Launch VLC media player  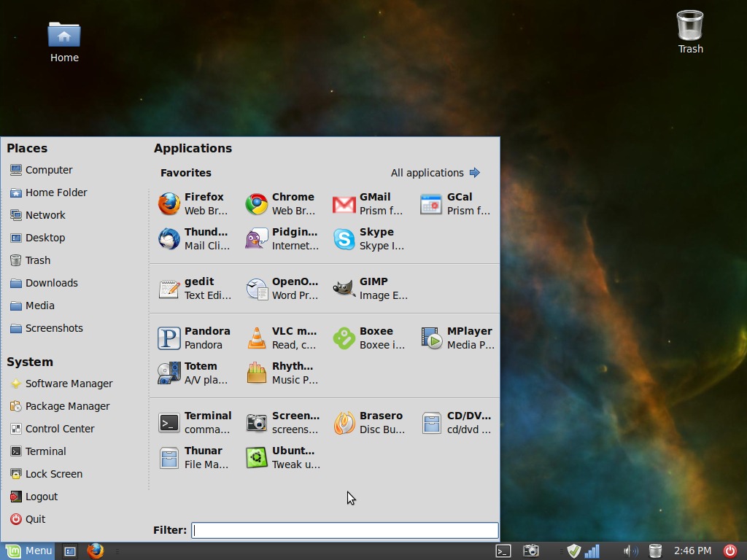coord(281,338)
